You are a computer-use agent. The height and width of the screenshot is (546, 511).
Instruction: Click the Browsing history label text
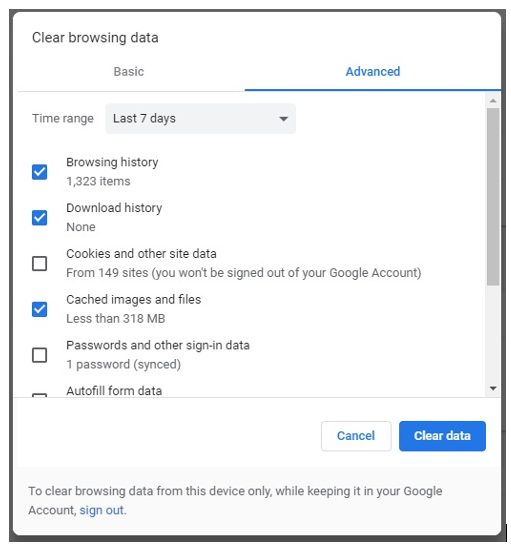point(112,162)
